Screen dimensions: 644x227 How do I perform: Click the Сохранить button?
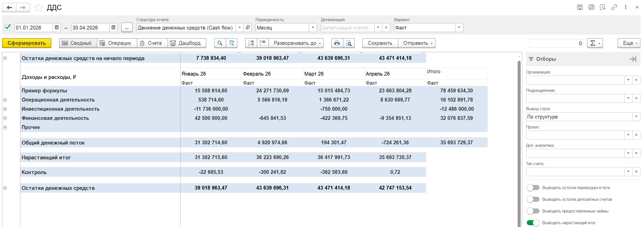(x=380, y=43)
